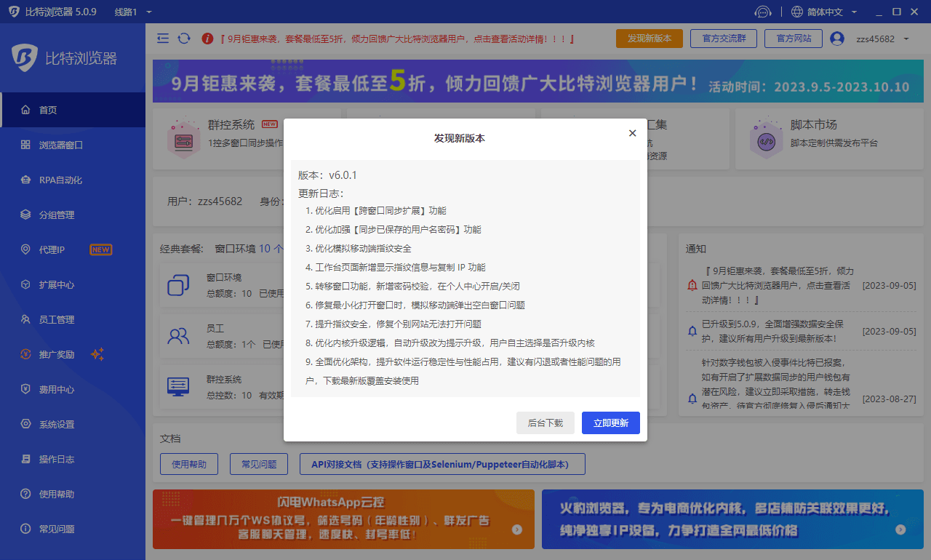Click the red alert info icon
This screenshot has width=931, height=560.
(x=207, y=39)
